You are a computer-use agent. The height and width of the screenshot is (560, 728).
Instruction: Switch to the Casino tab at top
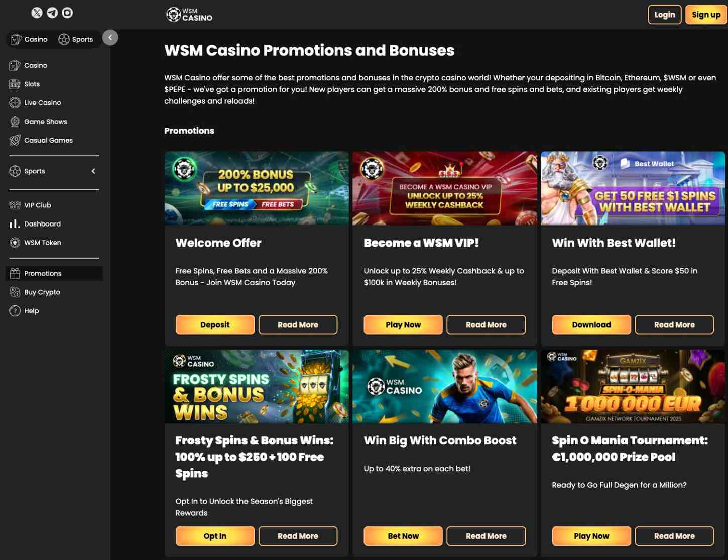(29, 39)
